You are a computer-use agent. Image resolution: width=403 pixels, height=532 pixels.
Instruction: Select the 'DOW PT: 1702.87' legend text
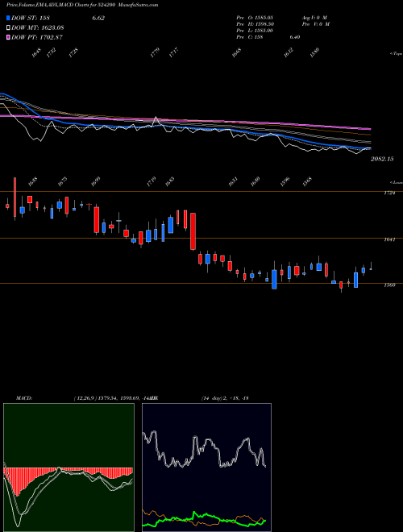tap(37, 37)
